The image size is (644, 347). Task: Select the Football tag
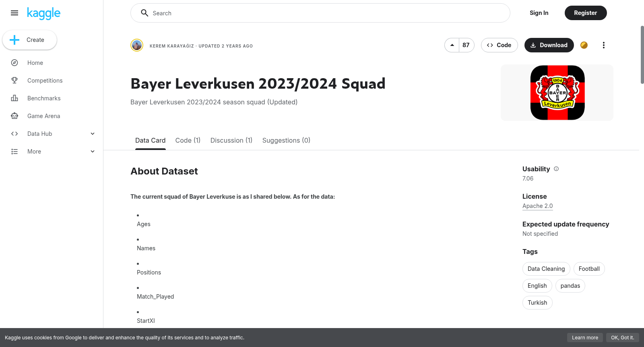(589, 269)
